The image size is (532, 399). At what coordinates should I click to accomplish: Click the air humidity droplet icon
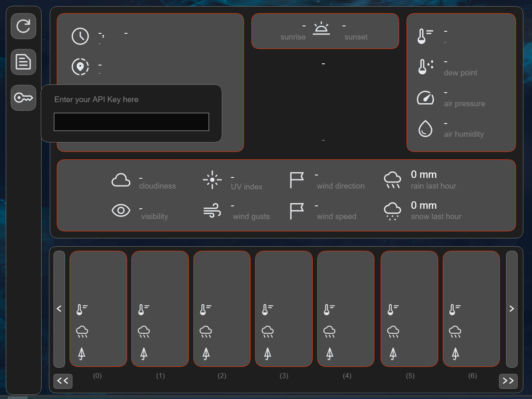coord(425,128)
